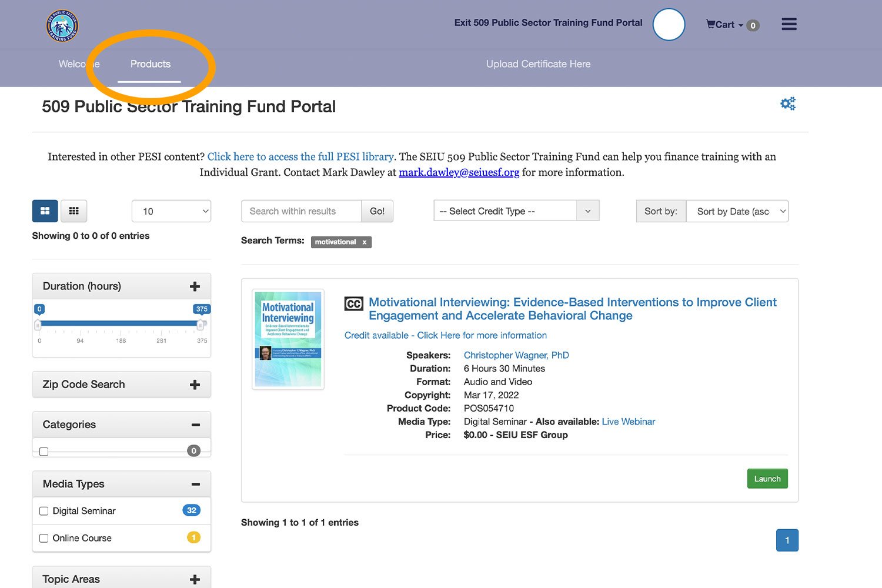The width and height of the screenshot is (882, 588).
Task: Open the Select Credit Type dropdown
Action: click(x=516, y=211)
